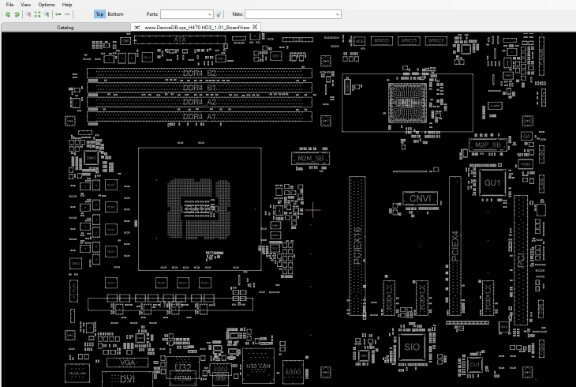
Task: Open the Options menu
Action: [47, 4]
